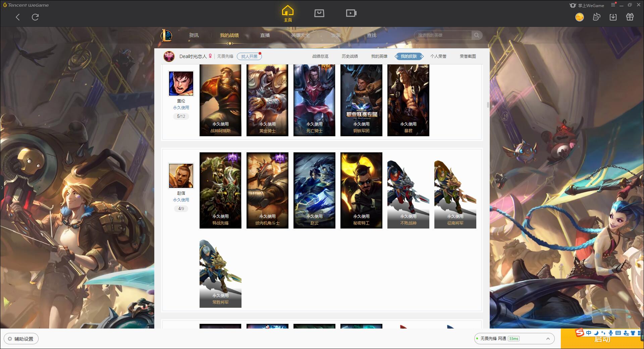Click the 33ms latency indicator
This screenshot has width=644, height=349.
pos(514,339)
